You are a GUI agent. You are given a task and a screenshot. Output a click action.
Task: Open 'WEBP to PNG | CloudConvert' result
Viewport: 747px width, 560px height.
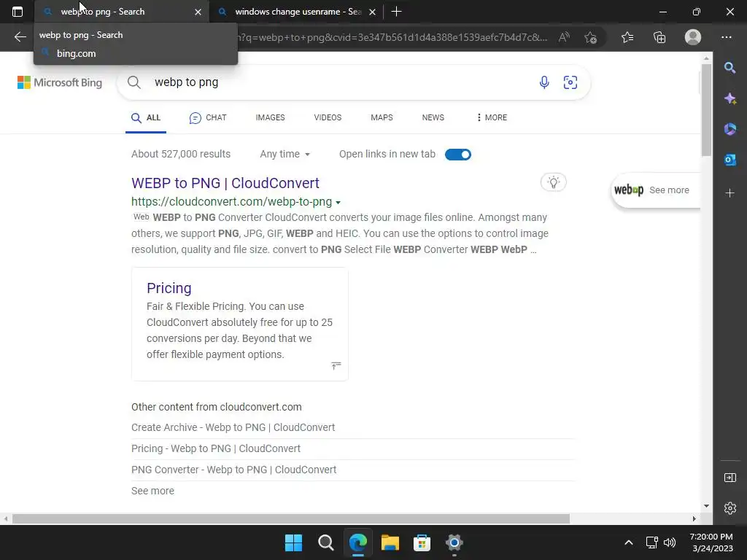(x=225, y=183)
